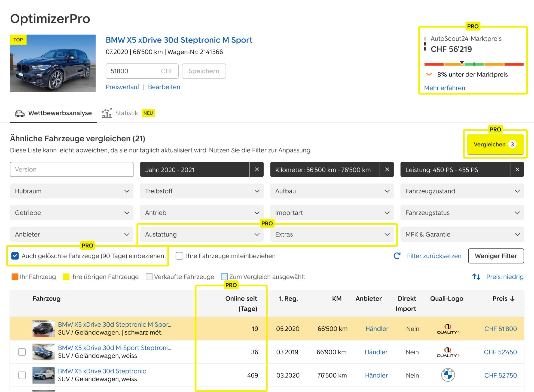Click the count badge 3 on Vergleichen

[512, 144]
